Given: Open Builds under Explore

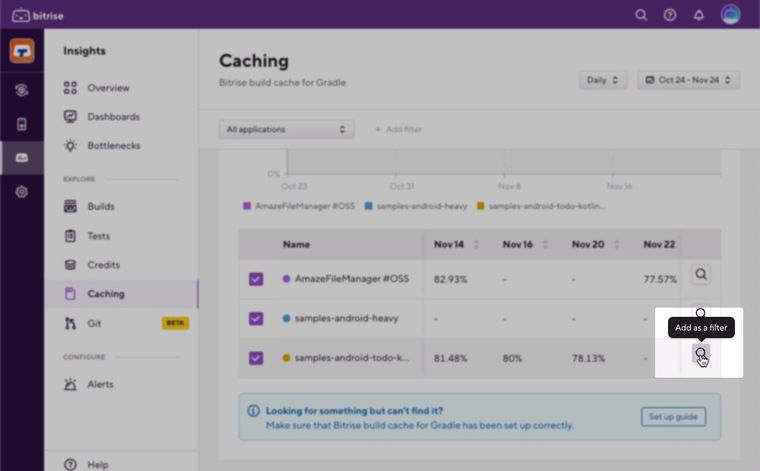Looking at the screenshot, I should 101,206.
